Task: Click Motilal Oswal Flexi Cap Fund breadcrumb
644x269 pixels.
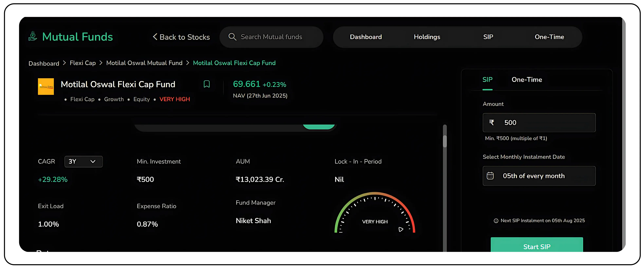Action: click(234, 63)
